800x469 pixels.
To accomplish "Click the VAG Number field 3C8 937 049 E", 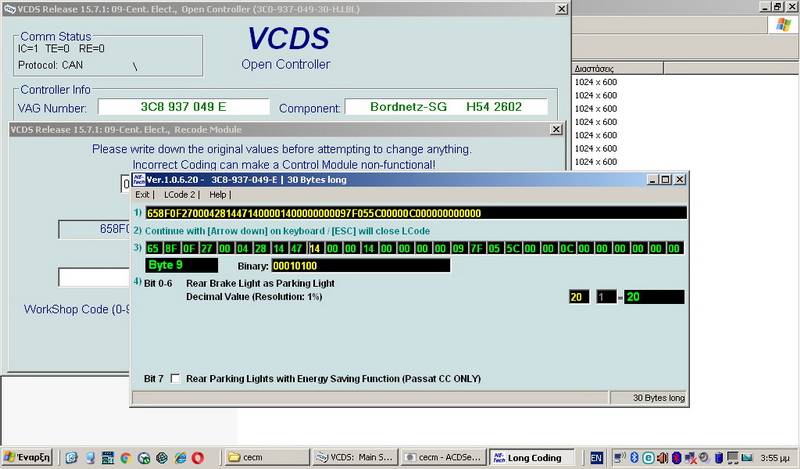I will [x=184, y=107].
